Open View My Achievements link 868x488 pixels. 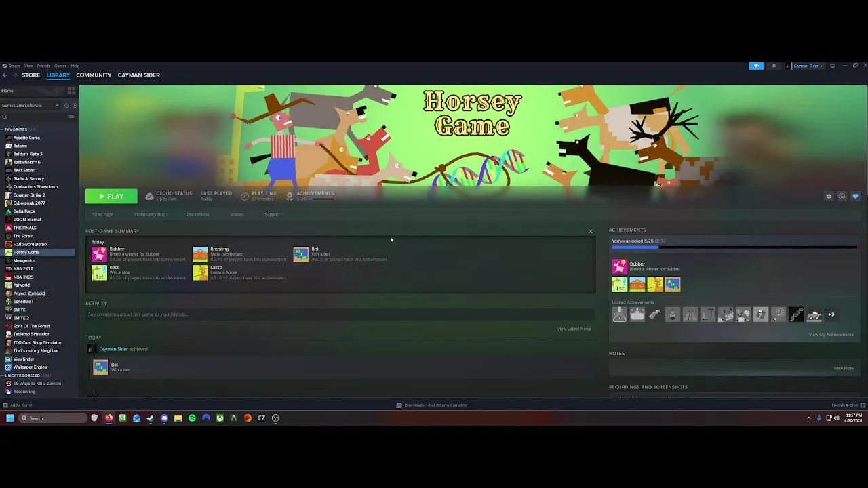click(x=831, y=335)
